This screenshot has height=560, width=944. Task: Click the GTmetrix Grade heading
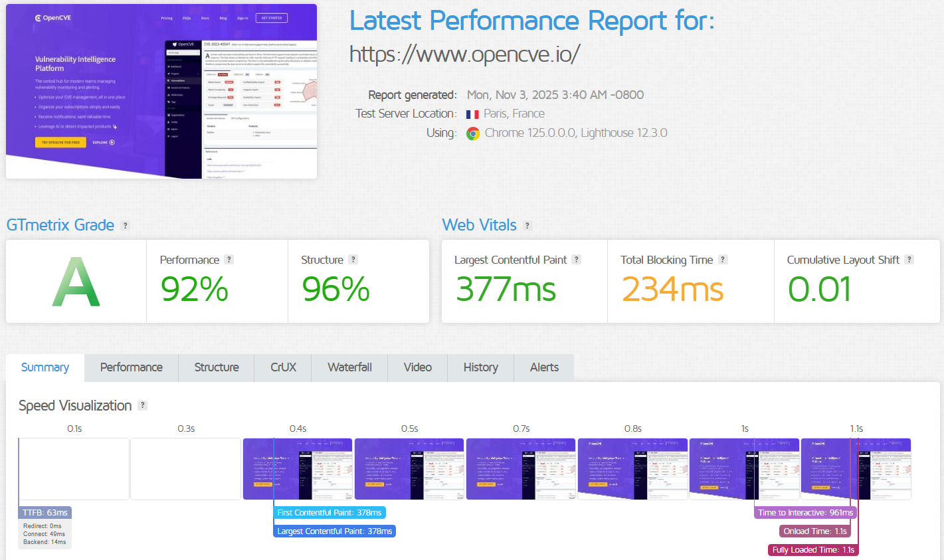pos(60,225)
